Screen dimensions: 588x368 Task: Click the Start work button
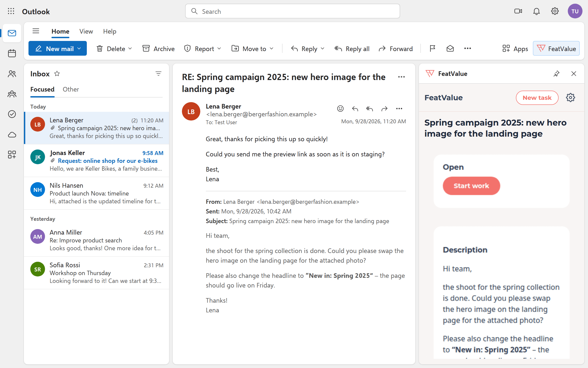(471, 186)
